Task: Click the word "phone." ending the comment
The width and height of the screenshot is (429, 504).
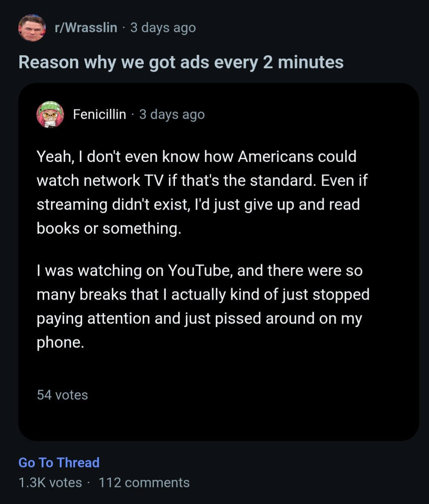Action: [60, 343]
